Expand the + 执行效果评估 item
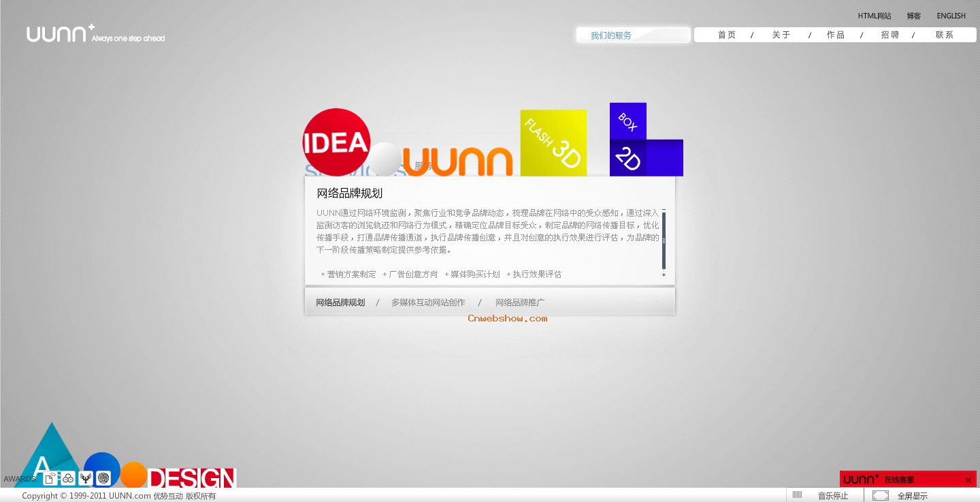This screenshot has height=502, width=980. click(x=534, y=274)
